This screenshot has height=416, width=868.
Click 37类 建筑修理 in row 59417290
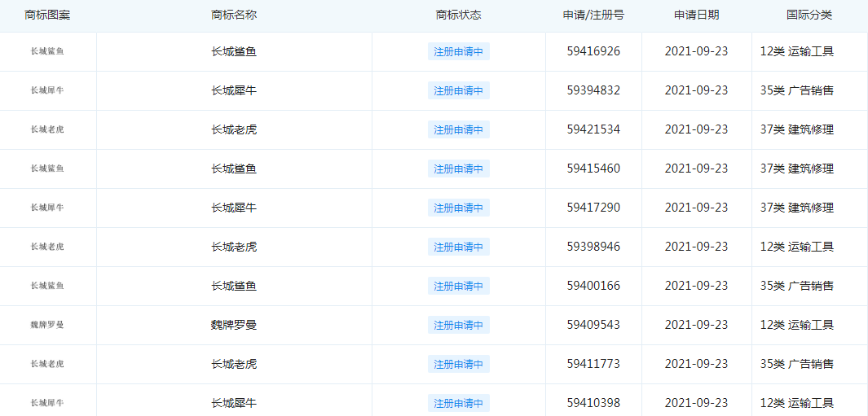(x=797, y=208)
